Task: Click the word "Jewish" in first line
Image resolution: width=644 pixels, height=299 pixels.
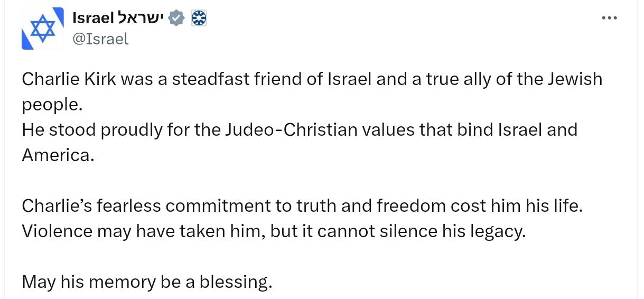Action: tap(574, 79)
